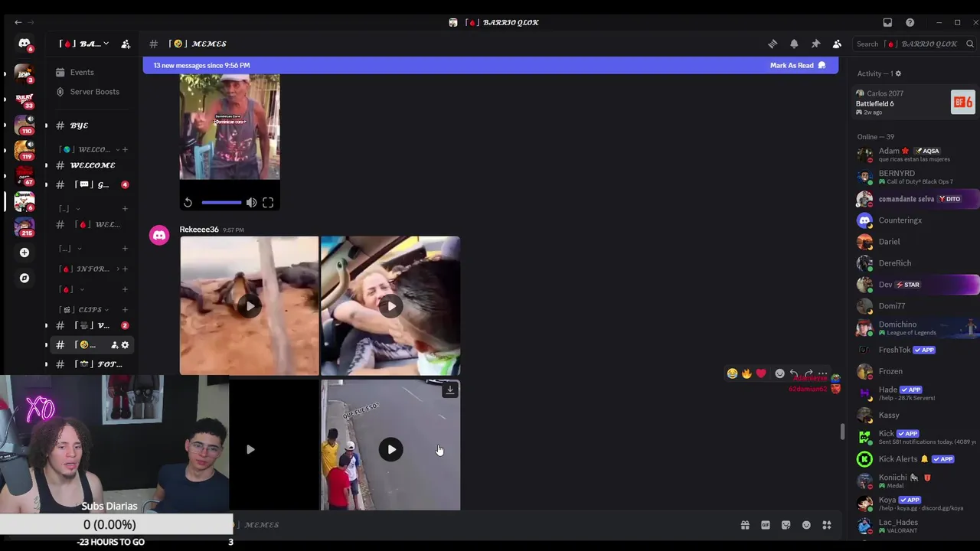Click invite people icon beside server name

[126, 44]
